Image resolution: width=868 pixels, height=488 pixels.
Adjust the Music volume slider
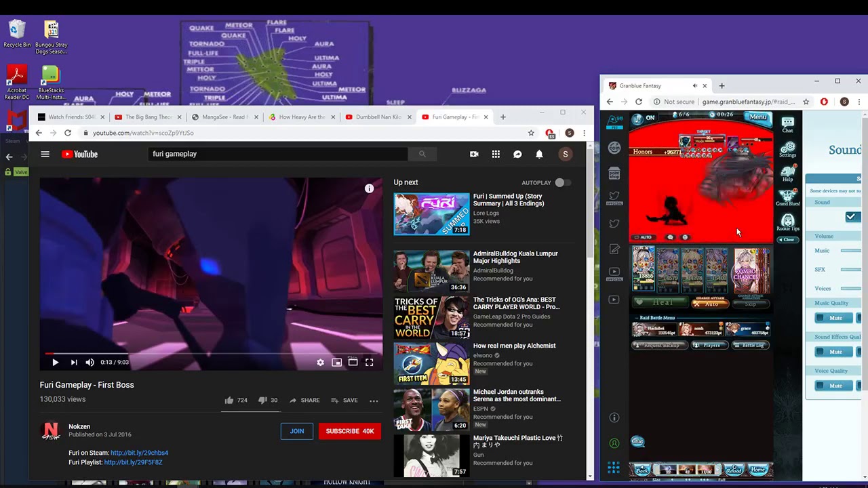coord(851,251)
